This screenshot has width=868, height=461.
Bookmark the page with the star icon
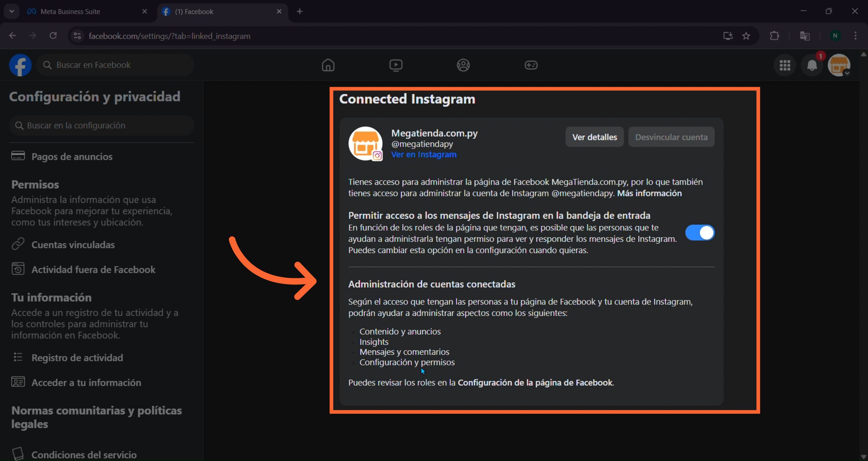[x=746, y=36]
